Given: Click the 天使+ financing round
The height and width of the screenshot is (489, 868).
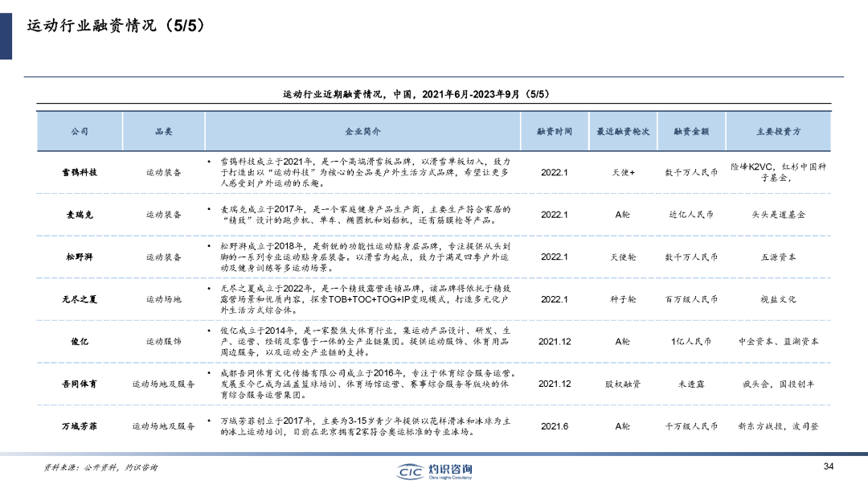Looking at the screenshot, I should coord(623,172).
